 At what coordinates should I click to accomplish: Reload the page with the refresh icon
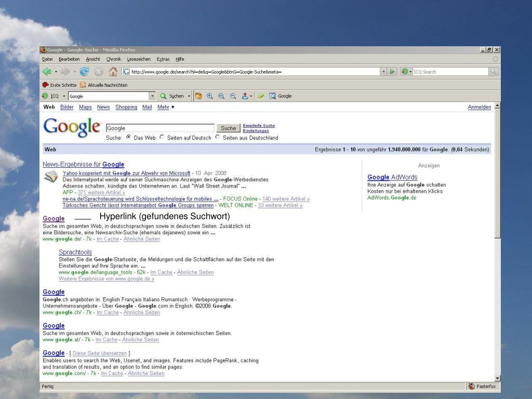pos(84,72)
